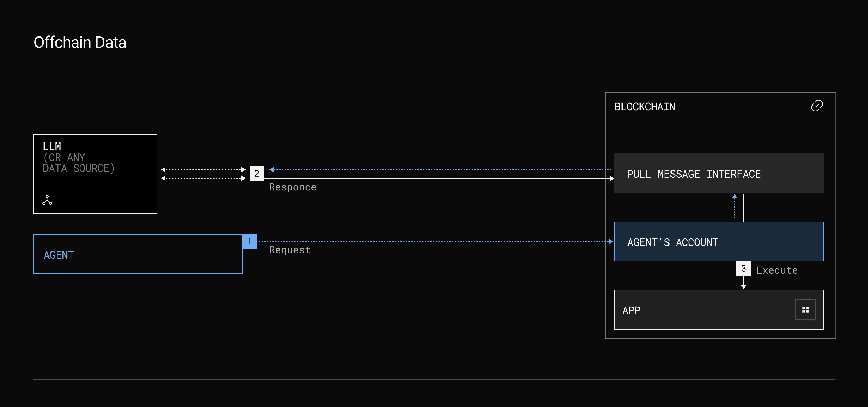Click the Pull Message Interface box
The image size is (868, 407).
pyautogui.click(x=718, y=173)
